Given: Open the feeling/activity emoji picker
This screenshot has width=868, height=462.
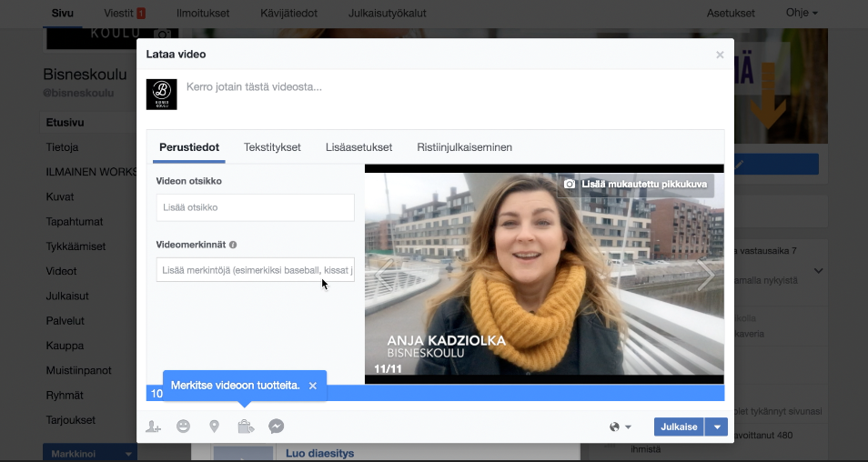Looking at the screenshot, I should (x=184, y=427).
